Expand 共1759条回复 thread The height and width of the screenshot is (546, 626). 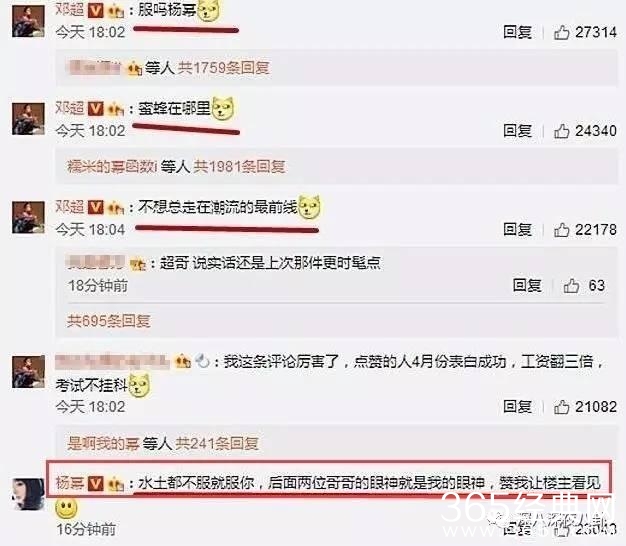(223, 68)
